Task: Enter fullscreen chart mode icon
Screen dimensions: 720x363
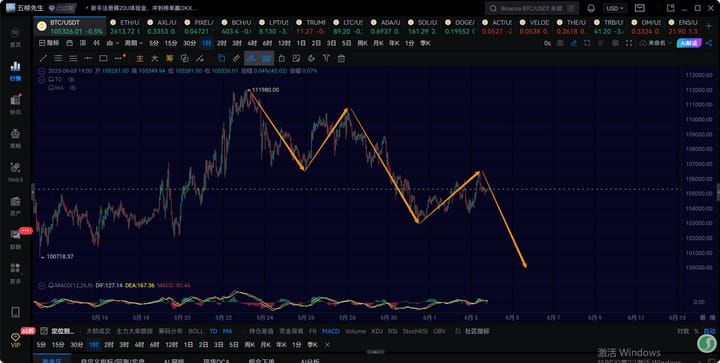Action: (629, 43)
